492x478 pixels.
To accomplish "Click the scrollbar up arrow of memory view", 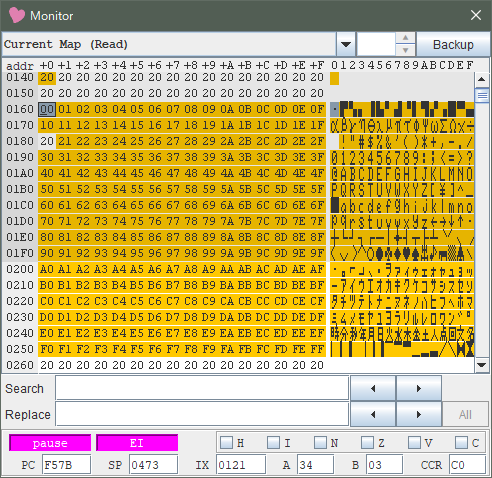I will [x=481, y=79].
